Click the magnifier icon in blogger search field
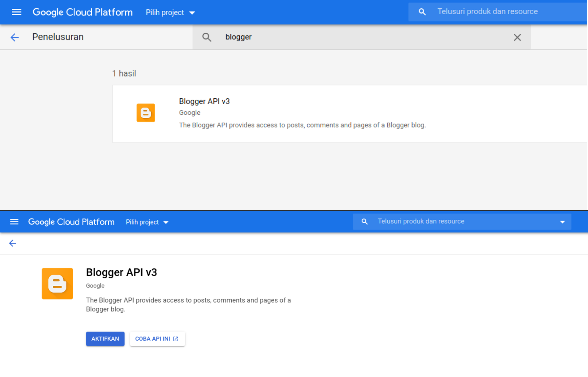The width and height of the screenshot is (588, 377). pyautogui.click(x=207, y=37)
